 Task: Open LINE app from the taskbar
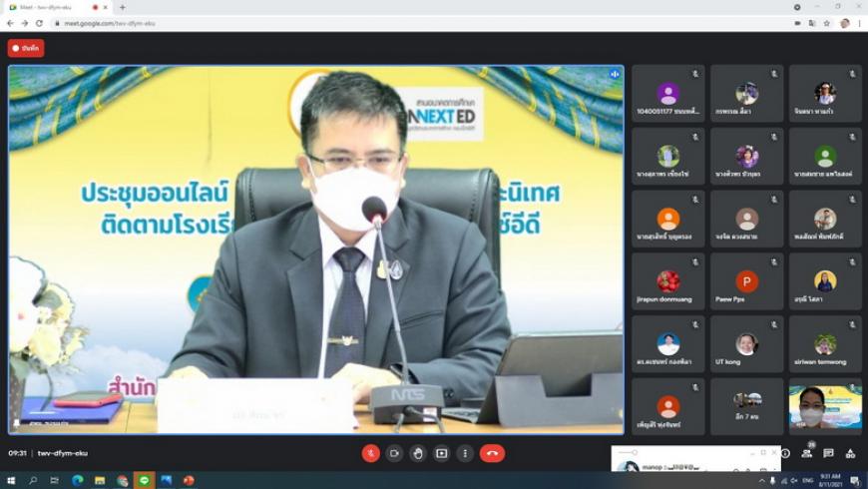coord(144,481)
